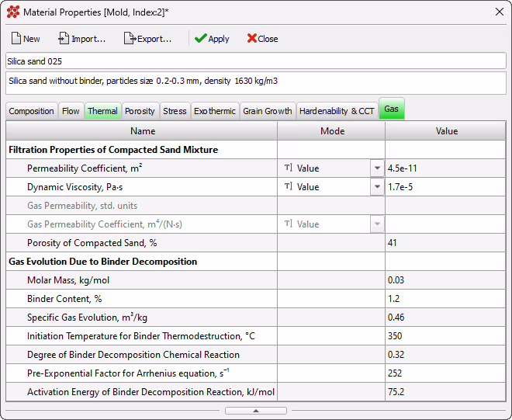
Task: Click the Value column header
Action: click(x=446, y=131)
